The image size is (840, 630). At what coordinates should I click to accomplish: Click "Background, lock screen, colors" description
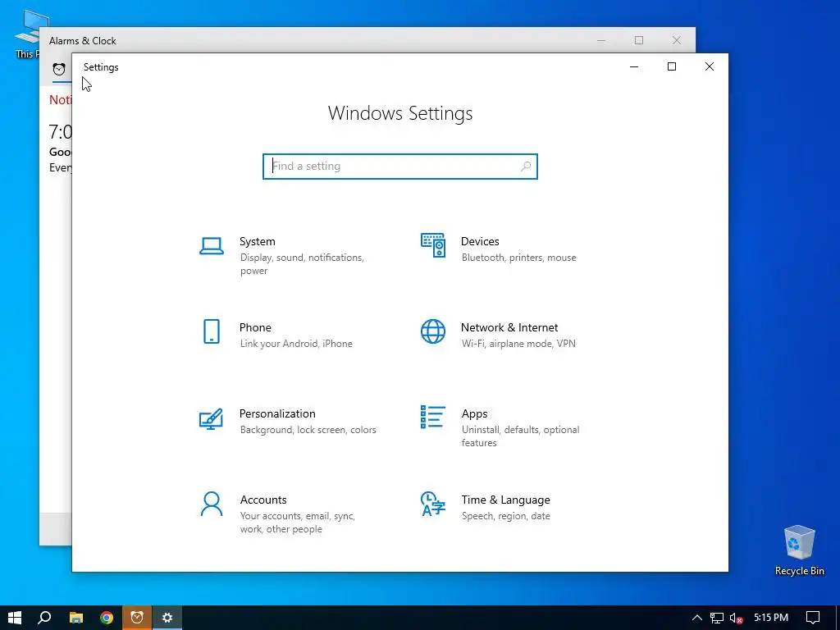308,430
